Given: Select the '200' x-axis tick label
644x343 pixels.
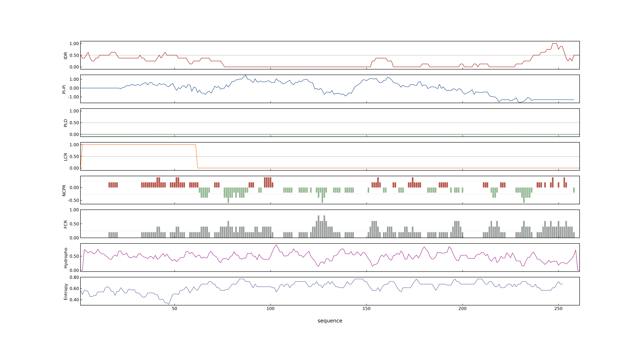Looking at the screenshot, I should pyautogui.click(x=463, y=309).
